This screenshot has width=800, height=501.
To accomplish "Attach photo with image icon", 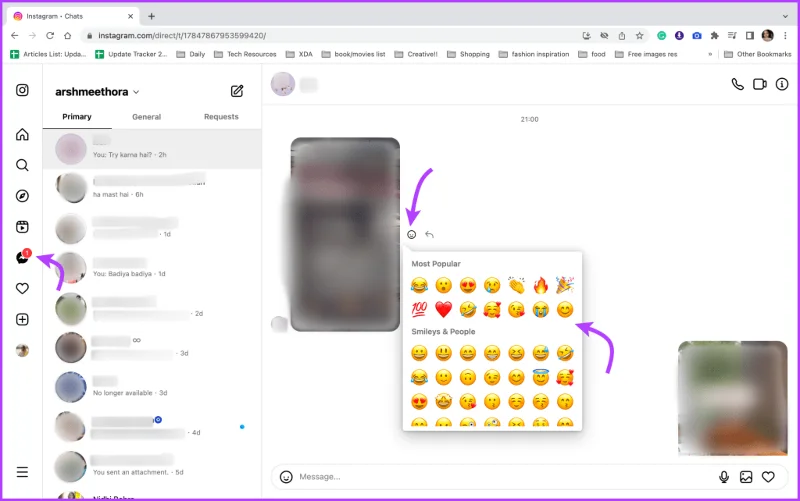I will coord(746,477).
